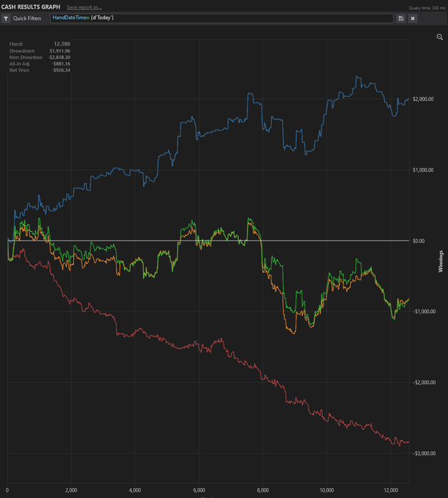
Task: Open the Save report as... link
Action: pos(84,6)
